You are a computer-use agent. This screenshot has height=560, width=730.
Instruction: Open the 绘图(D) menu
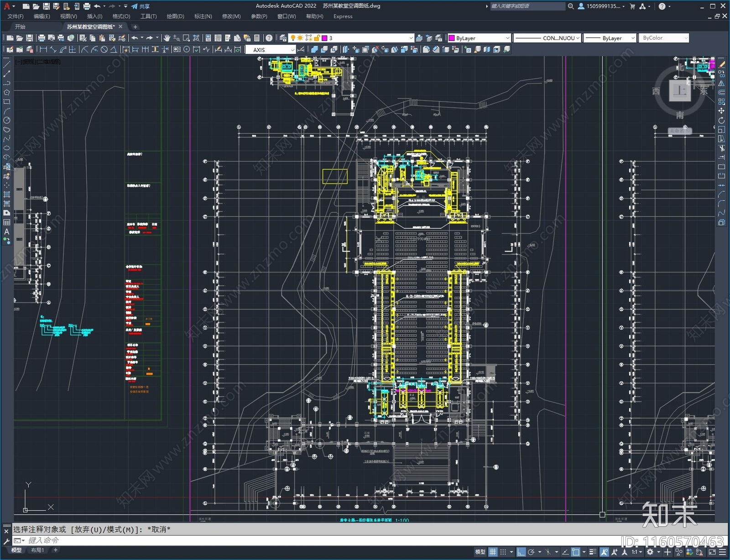175,16
